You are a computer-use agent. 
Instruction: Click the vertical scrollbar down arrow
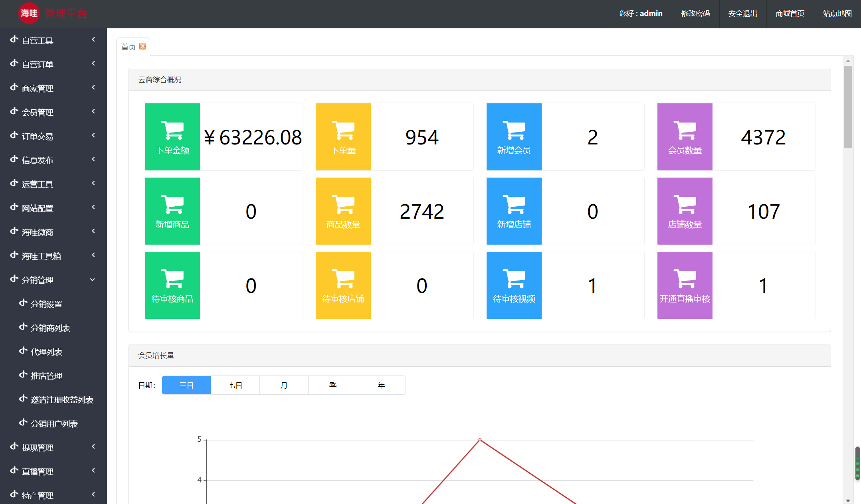[848, 500]
